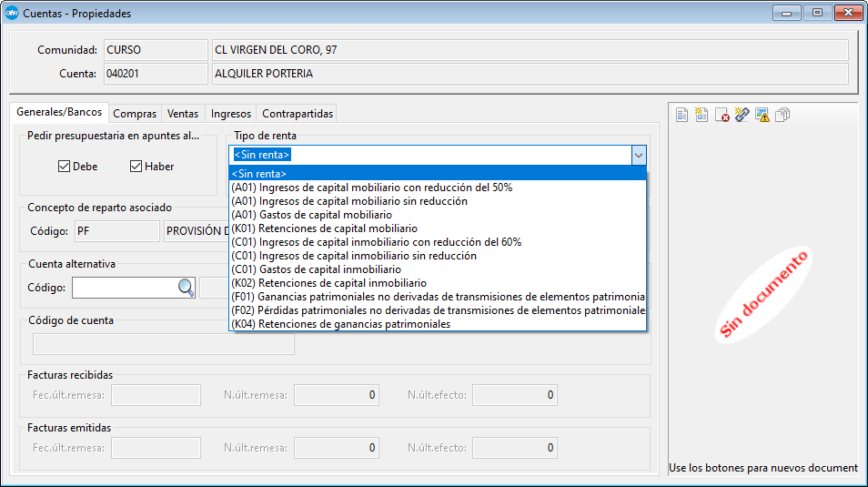Click the new link icon
This screenshot has width=868, height=487.
pos(742,115)
